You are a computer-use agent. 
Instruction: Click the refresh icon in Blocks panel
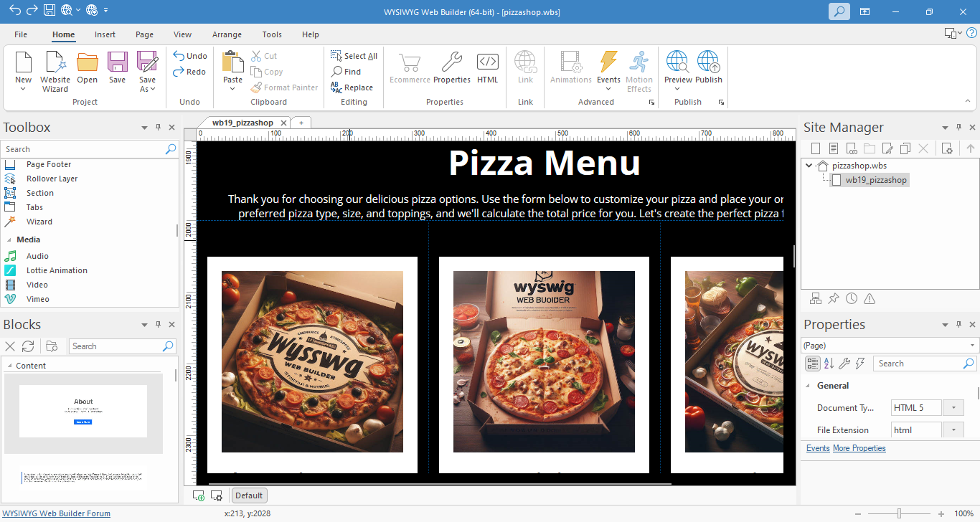pos(28,346)
